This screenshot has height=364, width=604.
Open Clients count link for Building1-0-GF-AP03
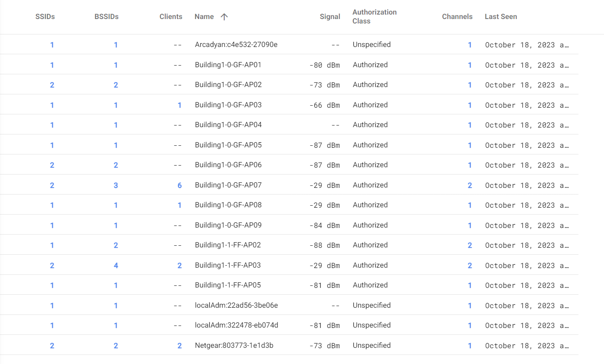tap(179, 105)
